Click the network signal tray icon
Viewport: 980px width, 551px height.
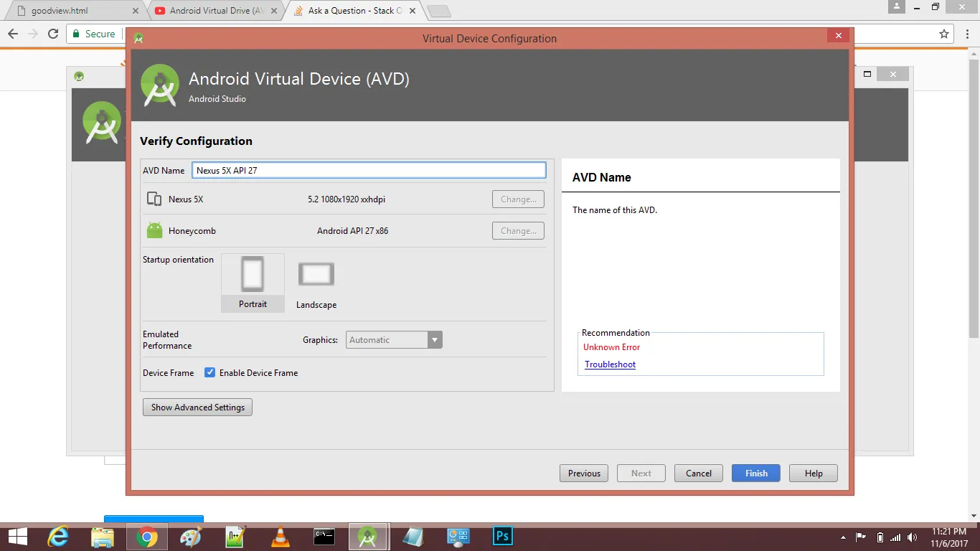pyautogui.click(x=895, y=537)
